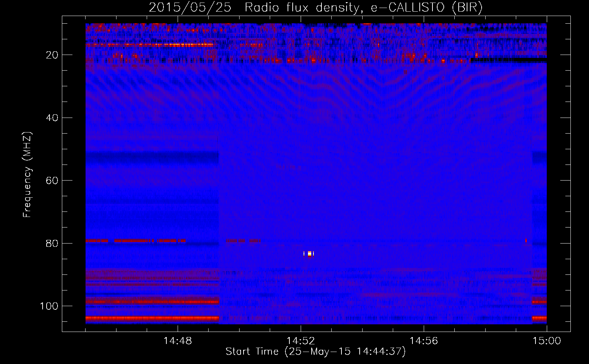
Task: Click the 14:56 time tick label
Action: (x=424, y=341)
